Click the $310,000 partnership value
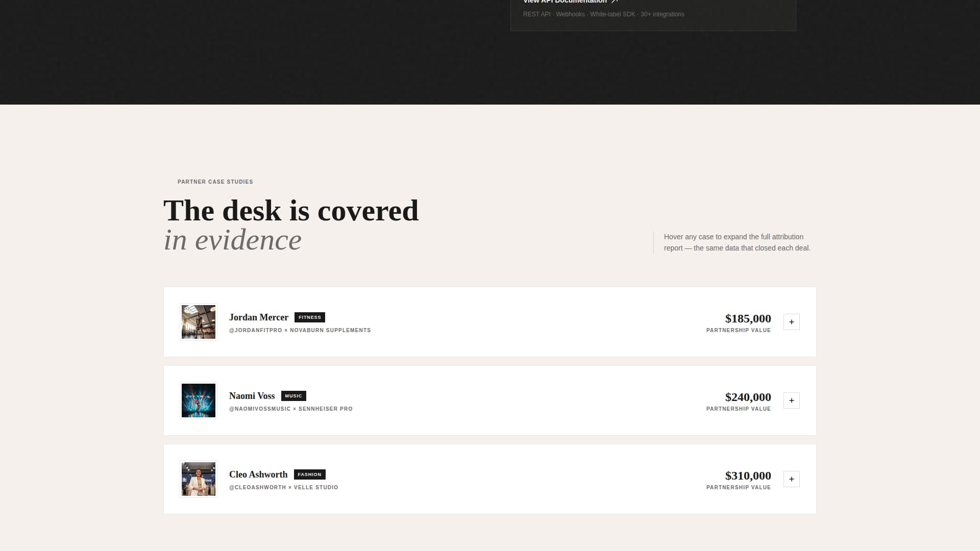The width and height of the screenshot is (980, 551). pos(748,476)
